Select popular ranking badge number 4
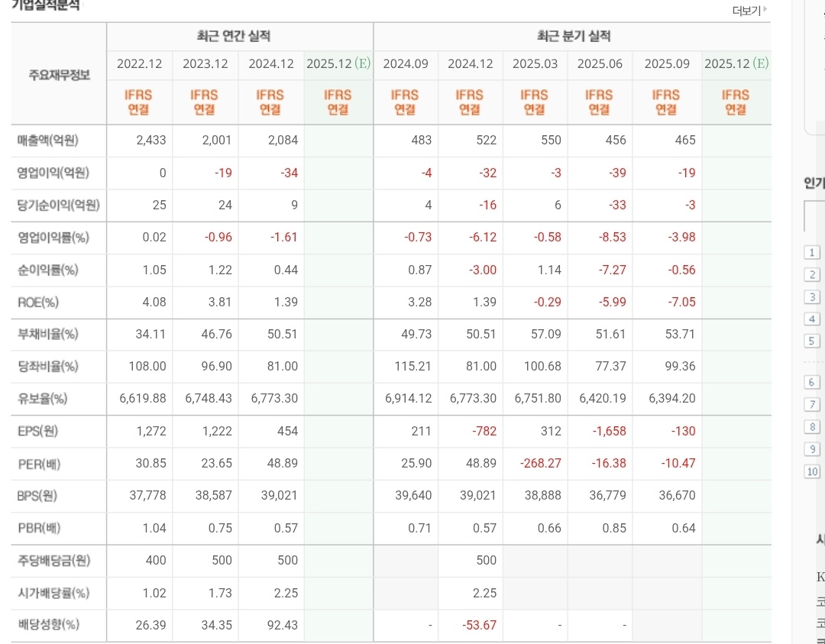This screenshot has height=644, width=825. point(812,319)
